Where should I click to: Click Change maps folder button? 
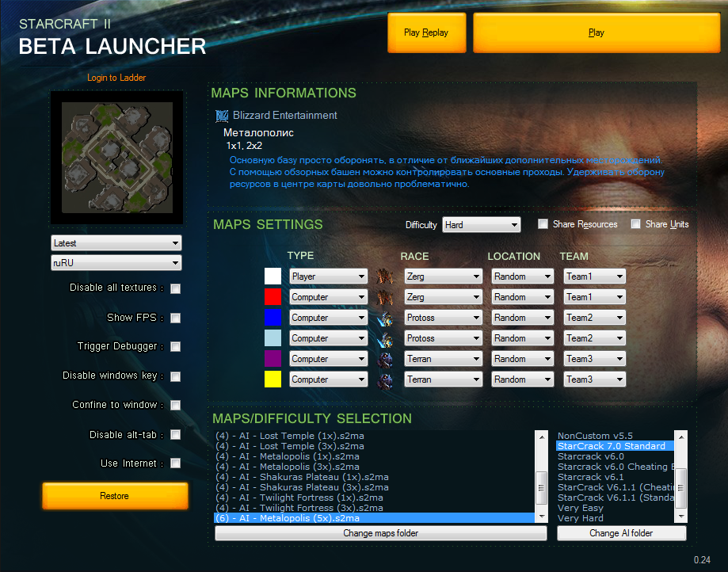pos(381,533)
